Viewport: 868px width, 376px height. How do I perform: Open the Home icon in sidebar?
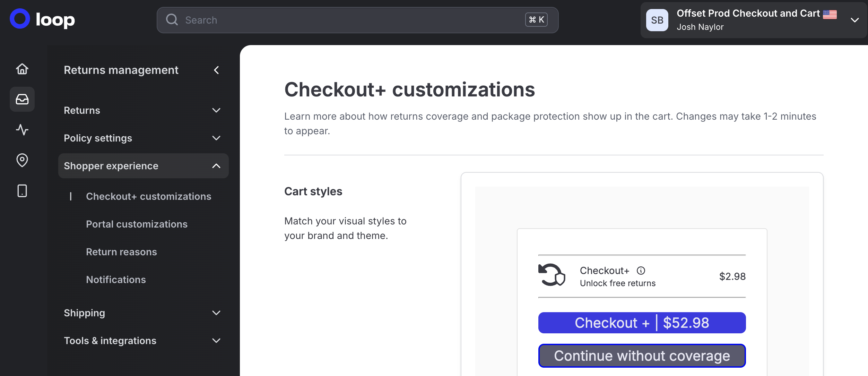click(22, 69)
